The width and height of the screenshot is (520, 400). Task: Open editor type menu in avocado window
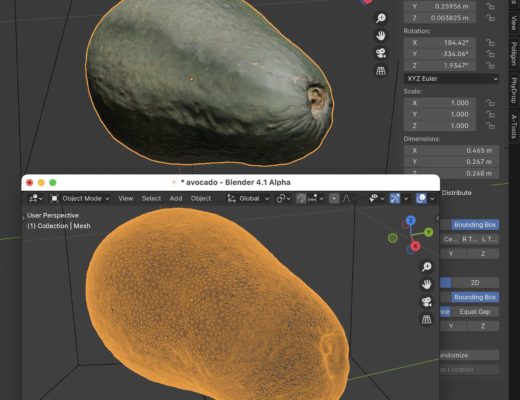click(36, 199)
